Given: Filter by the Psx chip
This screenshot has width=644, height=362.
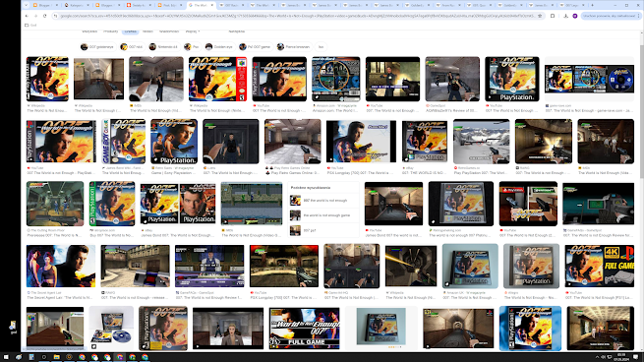Looking at the screenshot, I should (192, 47).
